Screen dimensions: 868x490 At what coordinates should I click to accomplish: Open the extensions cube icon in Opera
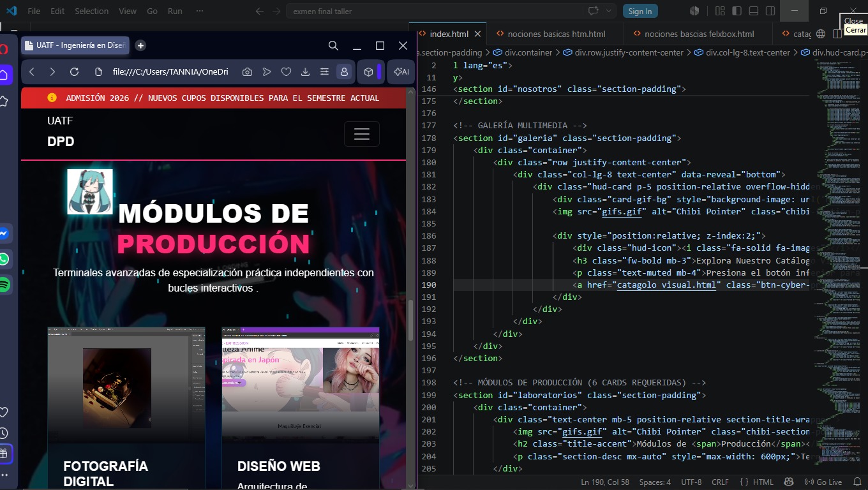click(x=368, y=72)
